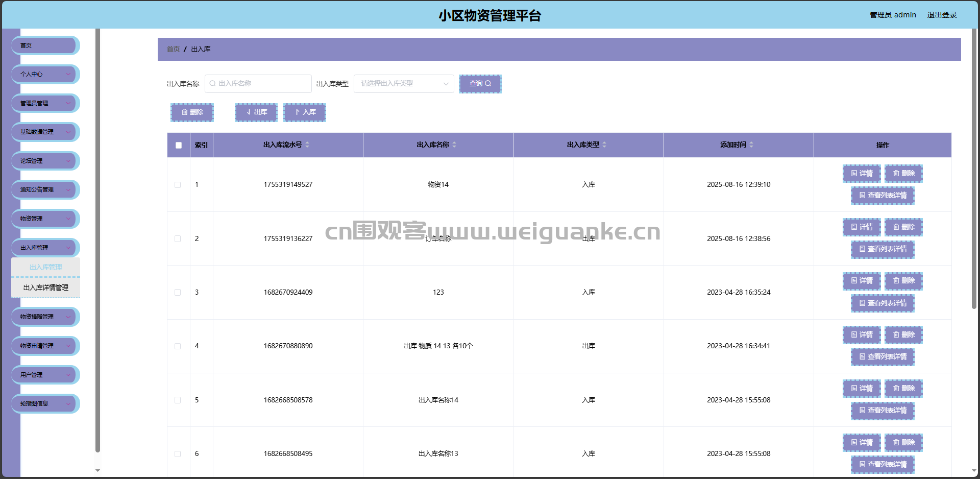The height and width of the screenshot is (479, 980).
Task: Click 详情 document icon for row 物资14
Action: click(854, 173)
